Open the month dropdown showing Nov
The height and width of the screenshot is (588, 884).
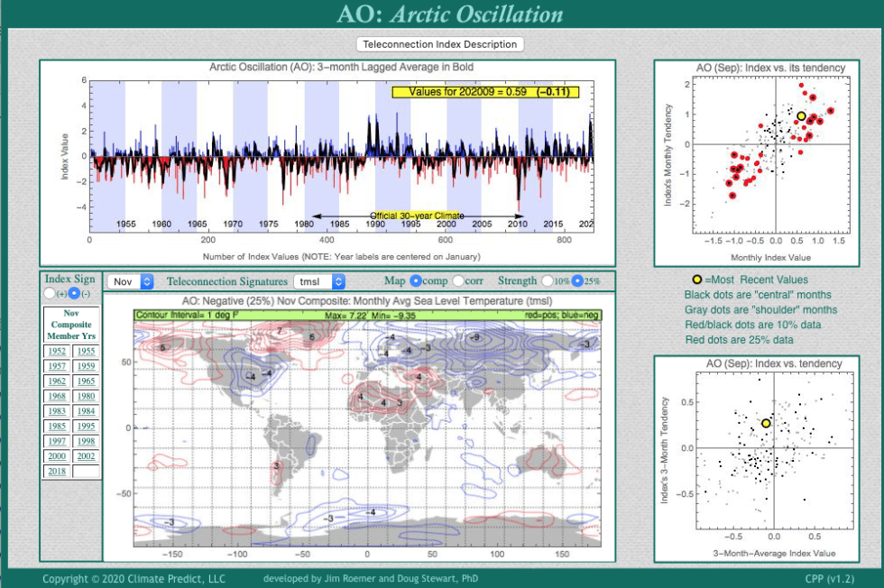128,281
